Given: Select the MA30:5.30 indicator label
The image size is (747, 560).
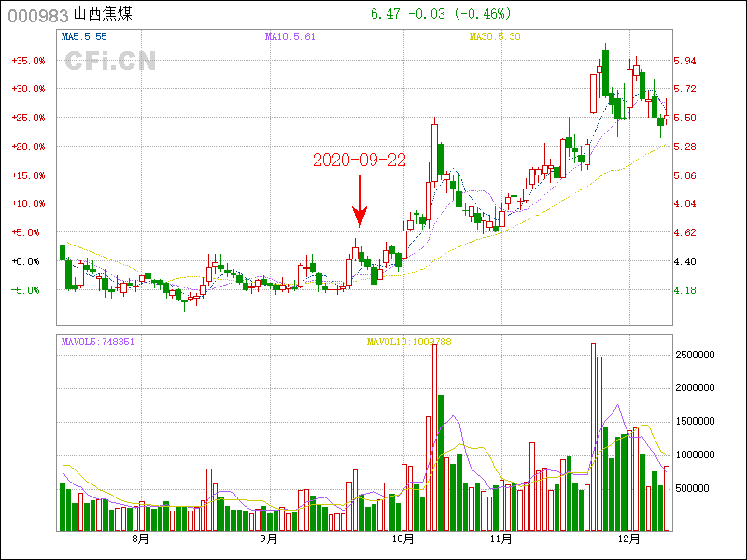Looking at the screenshot, I should tap(495, 36).
